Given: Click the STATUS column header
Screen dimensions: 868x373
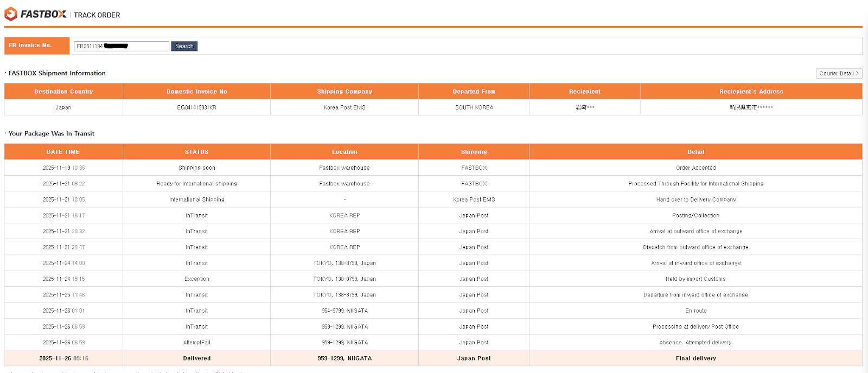Looking at the screenshot, I should coord(196,152).
